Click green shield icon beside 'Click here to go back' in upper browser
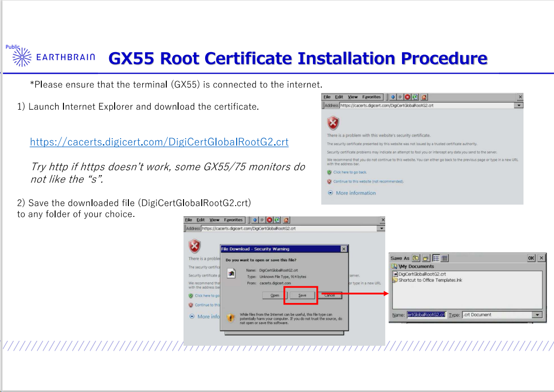Image resolution: width=554 pixels, height=392 pixels. [329, 172]
